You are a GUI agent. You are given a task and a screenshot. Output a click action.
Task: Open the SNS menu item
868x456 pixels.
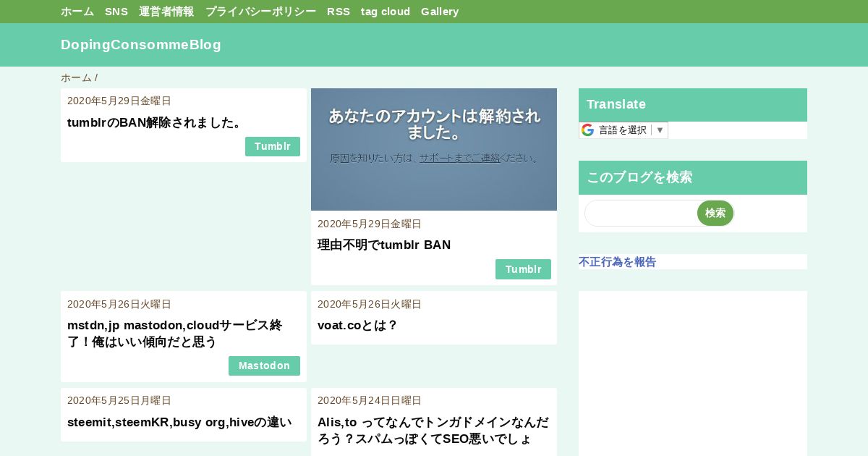point(116,12)
